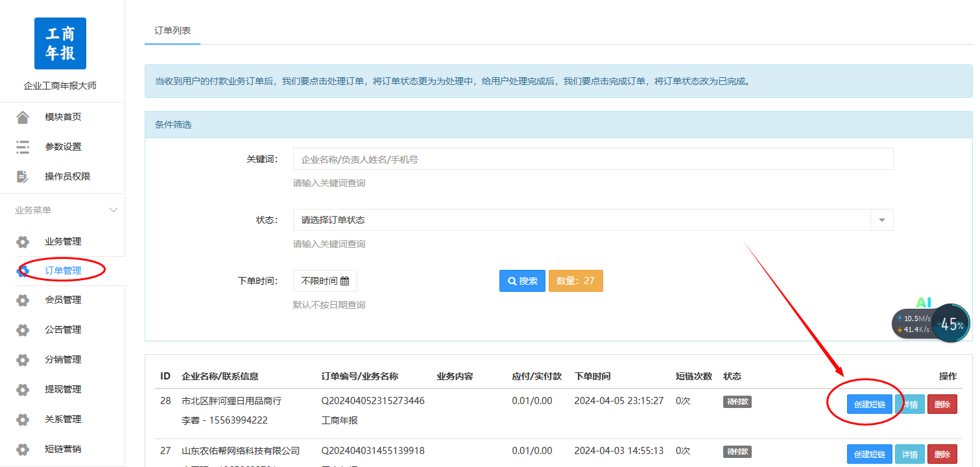Click the 待付款 status badge for ID 28
The width and height of the screenshot is (980, 467).
pos(737,401)
